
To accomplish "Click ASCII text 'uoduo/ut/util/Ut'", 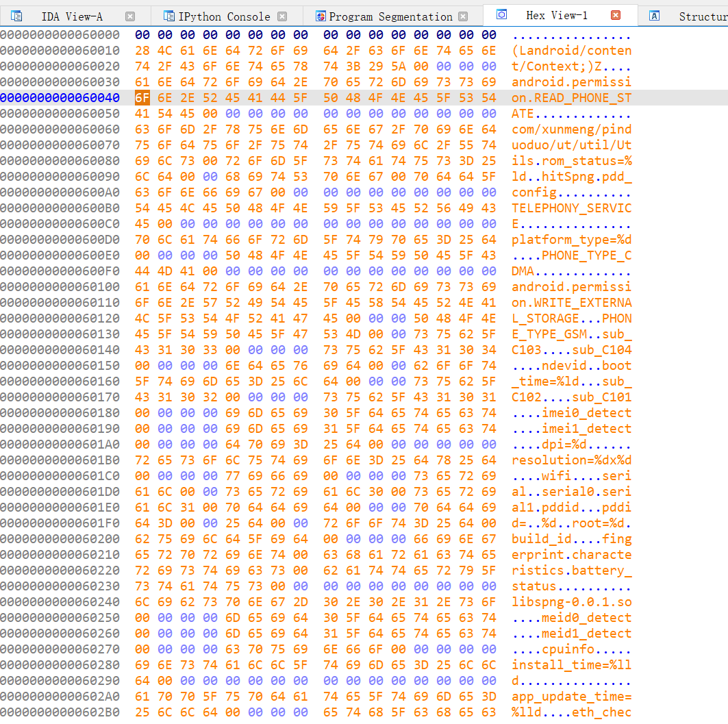I will [572, 145].
